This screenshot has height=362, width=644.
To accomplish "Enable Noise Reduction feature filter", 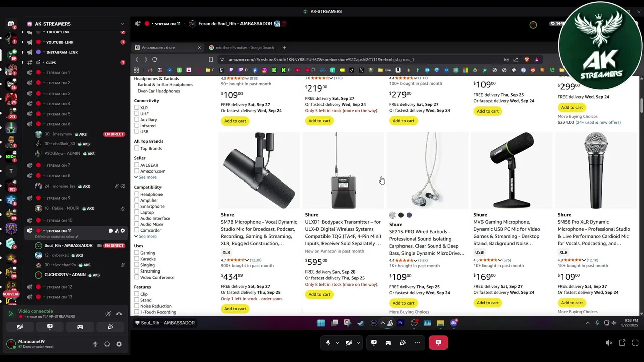I will (137, 306).
